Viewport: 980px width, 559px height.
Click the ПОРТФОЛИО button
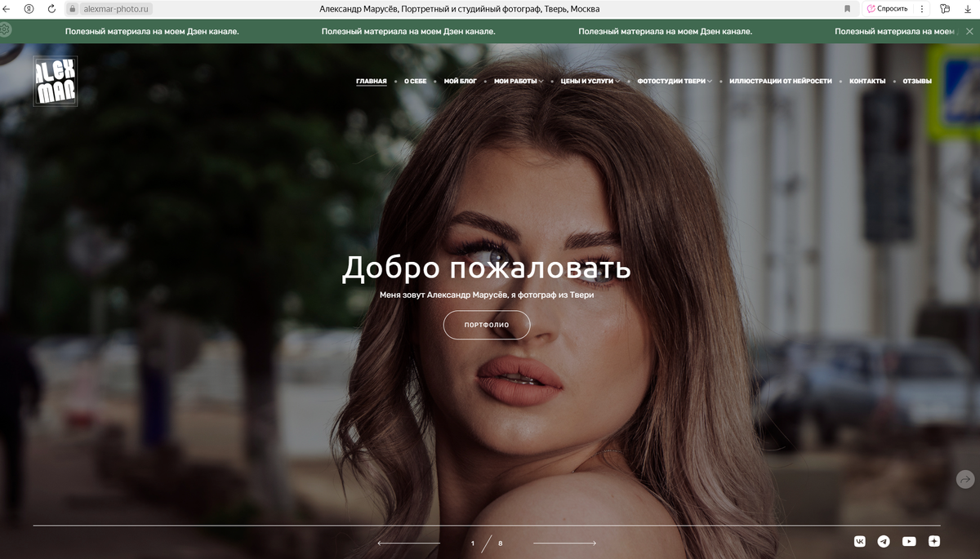coord(487,325)
